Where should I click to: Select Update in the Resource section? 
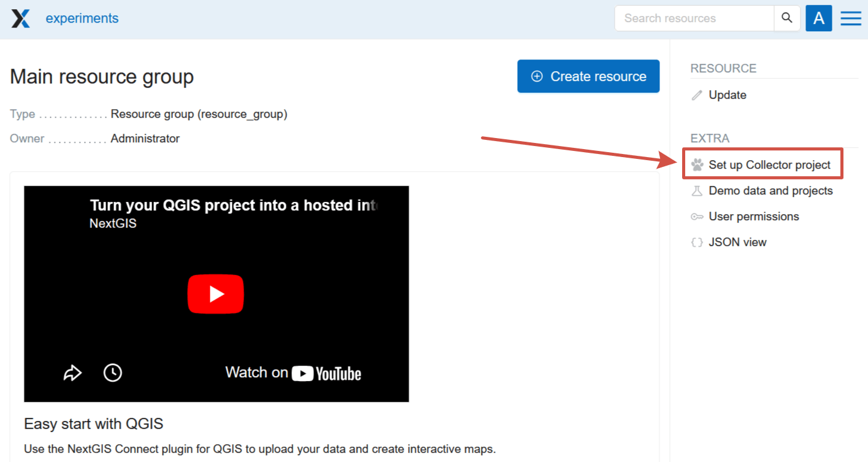point(728,95)
